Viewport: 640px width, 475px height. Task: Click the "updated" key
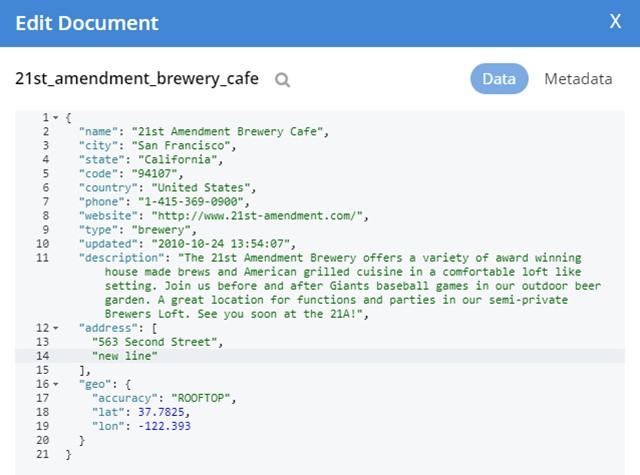pyautogui.click(x=108, y=244)
